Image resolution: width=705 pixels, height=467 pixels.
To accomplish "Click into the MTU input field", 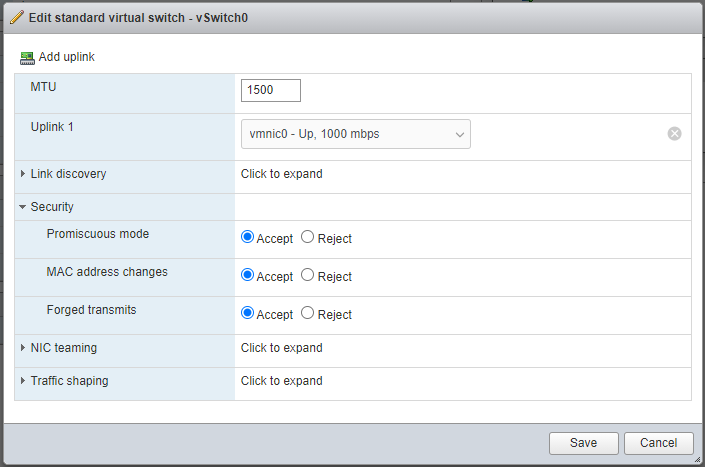I will (271, 90).
